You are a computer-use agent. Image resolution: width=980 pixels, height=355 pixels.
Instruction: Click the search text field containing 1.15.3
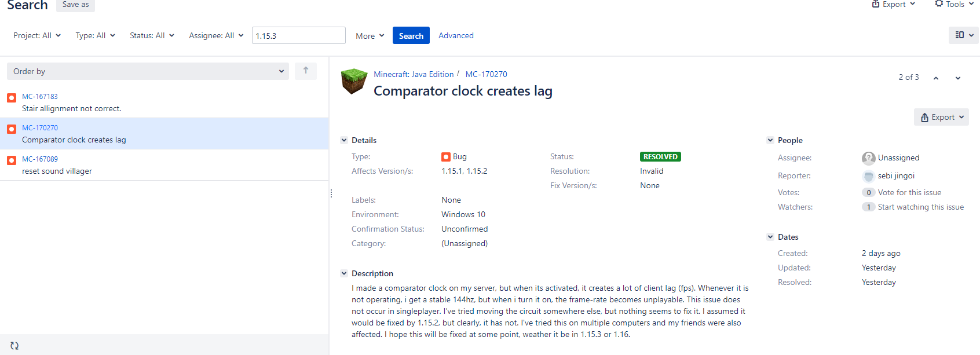[x=298, y=36]
